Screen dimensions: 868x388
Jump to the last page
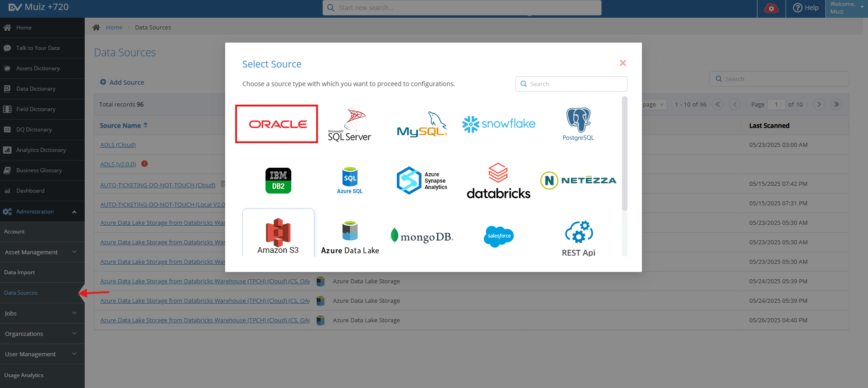[837, 105]
